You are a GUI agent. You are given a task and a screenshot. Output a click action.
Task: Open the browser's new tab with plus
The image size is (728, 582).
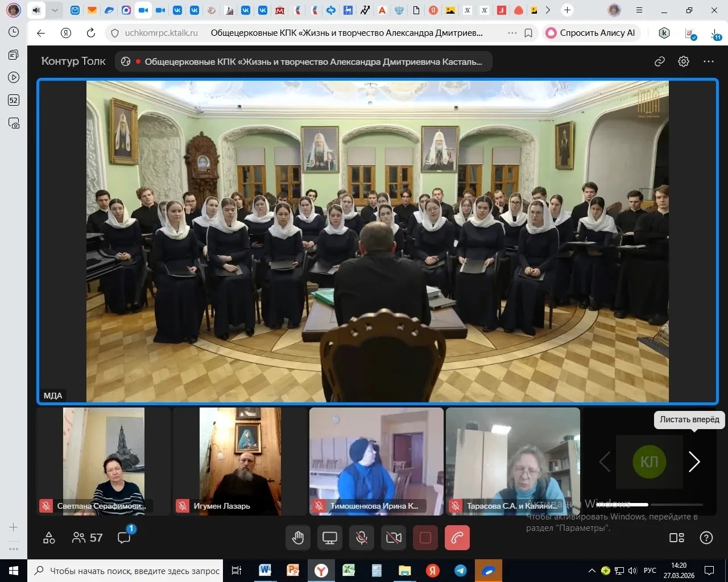tap(567, 10)
